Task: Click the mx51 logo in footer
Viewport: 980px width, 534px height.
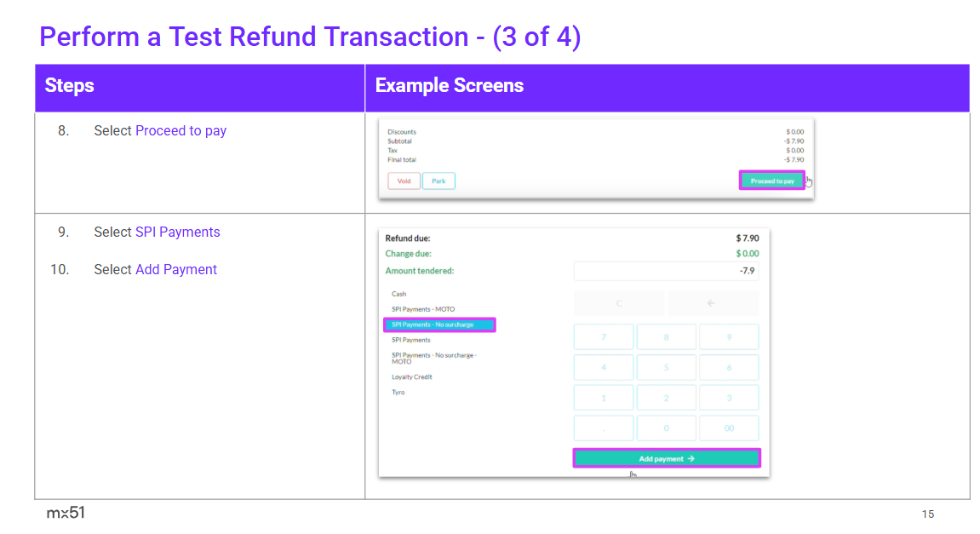Action: 66,513
